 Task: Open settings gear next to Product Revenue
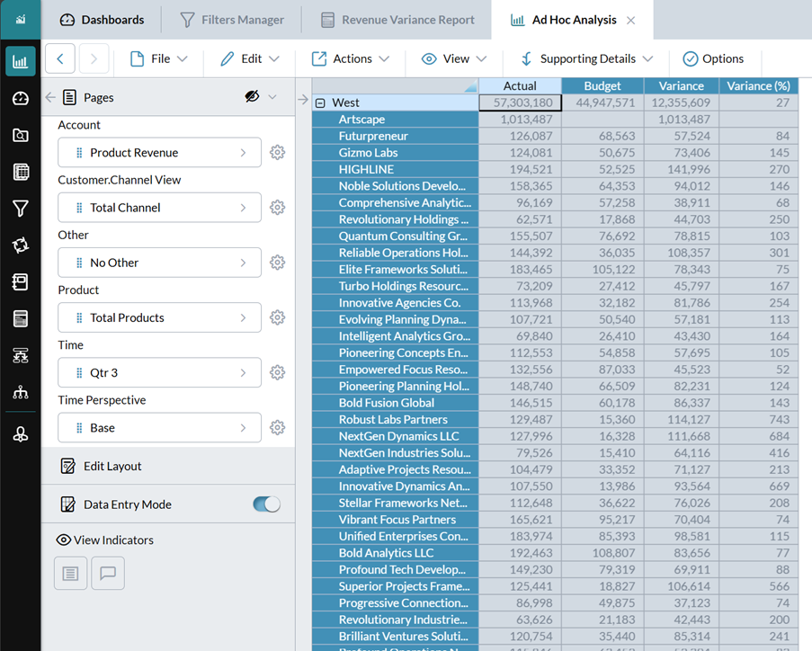(277, 152)
